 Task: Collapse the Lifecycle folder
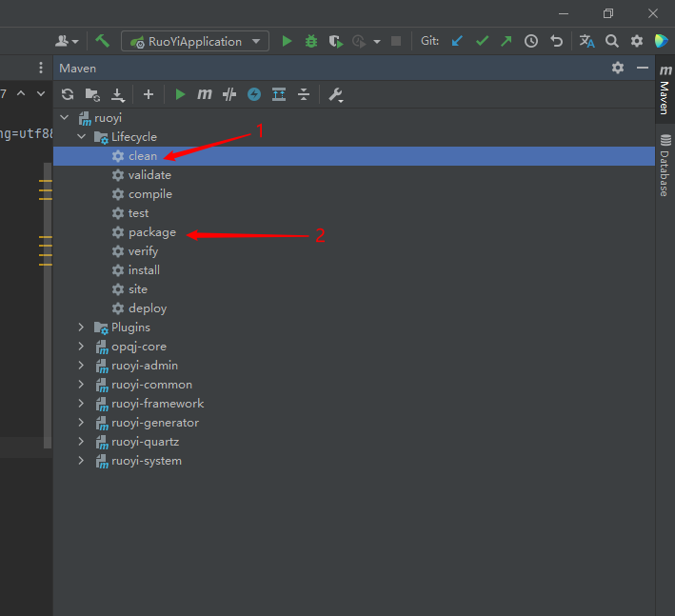pos(81,136)
